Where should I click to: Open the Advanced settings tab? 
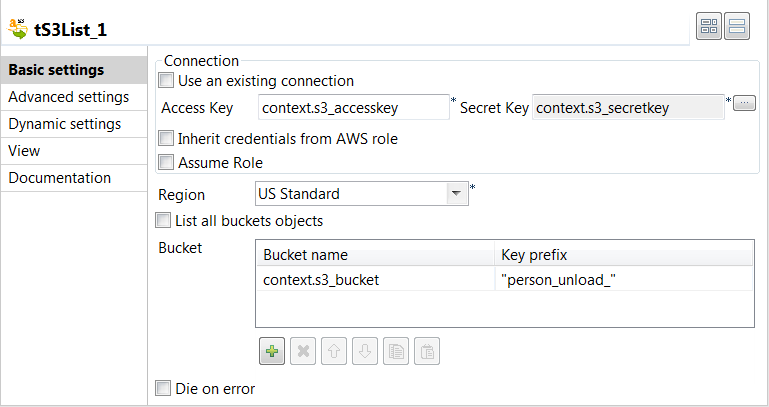tap(68, 97)
